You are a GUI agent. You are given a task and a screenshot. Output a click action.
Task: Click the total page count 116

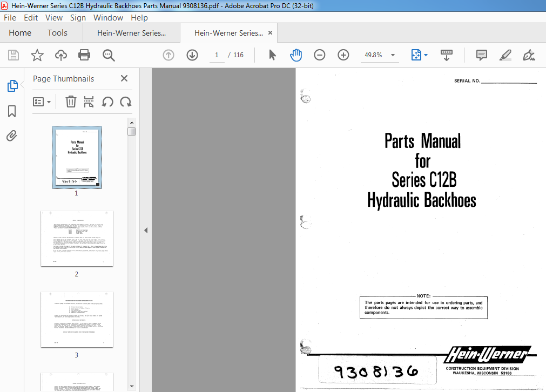(238, 55)
